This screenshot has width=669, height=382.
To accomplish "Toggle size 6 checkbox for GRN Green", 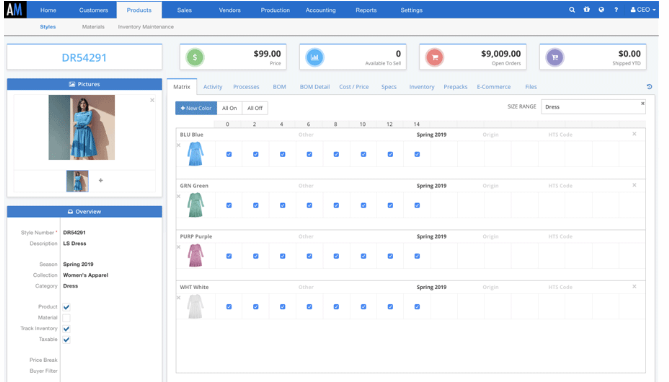I will (309, 205).
